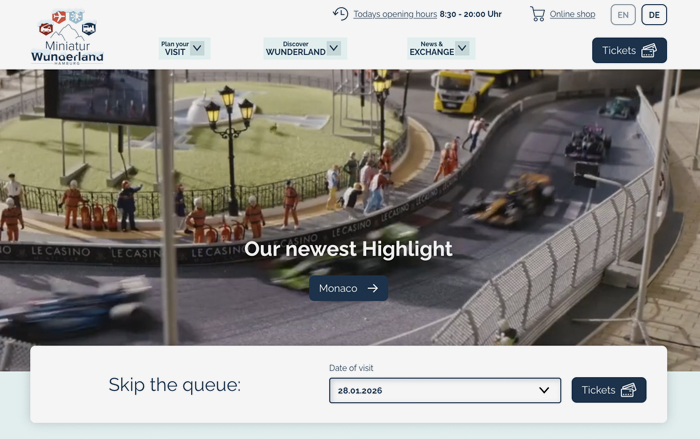This screenshot has height=439, width=700.
Task: Open the Discover Wunderland menu
Action: [296, 48]
